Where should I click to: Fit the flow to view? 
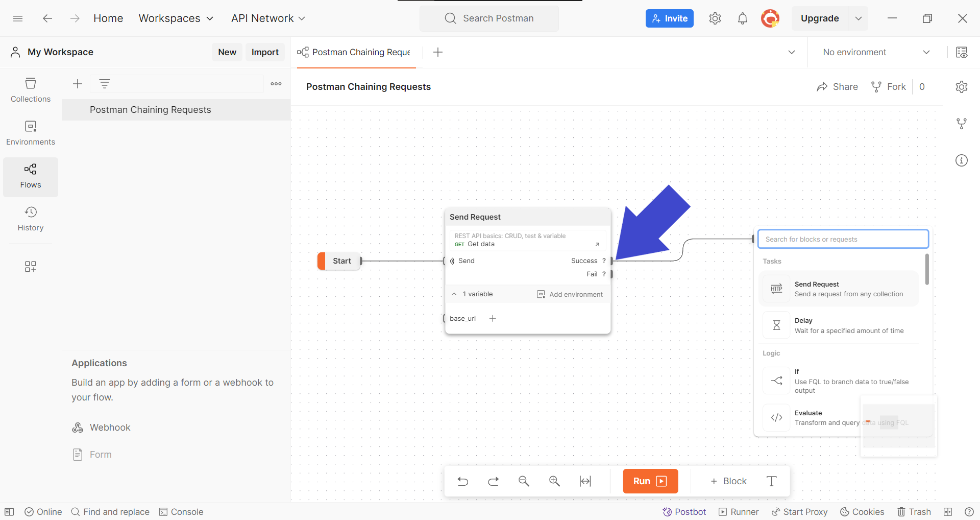[x=585, y=481]
